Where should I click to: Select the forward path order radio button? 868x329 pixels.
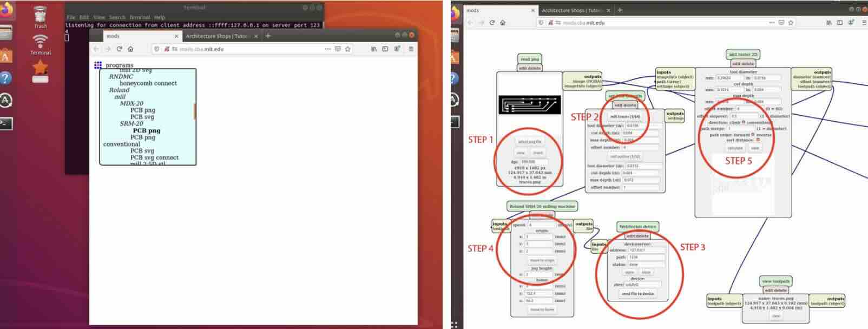coord(753,134)
